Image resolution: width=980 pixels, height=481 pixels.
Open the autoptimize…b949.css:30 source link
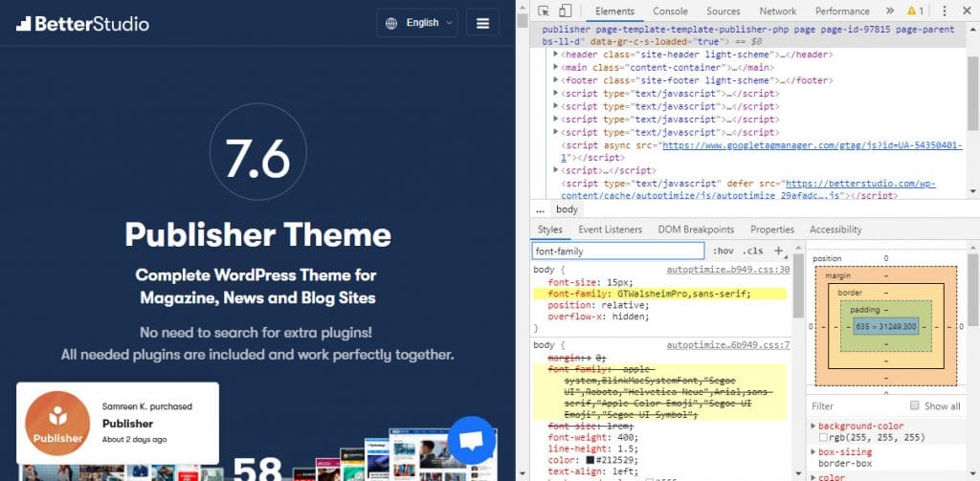(x=728, y=270)
